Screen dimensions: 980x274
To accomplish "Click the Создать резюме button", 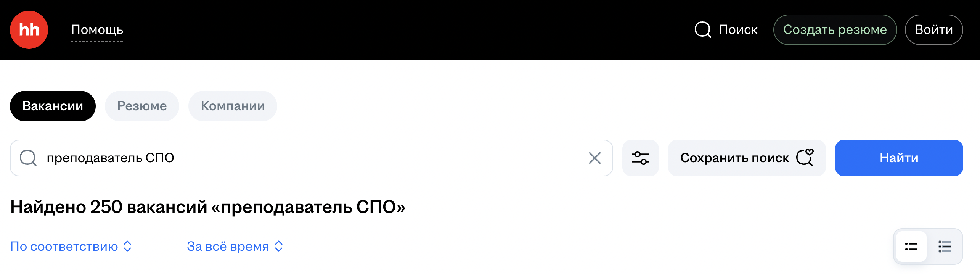I will pos(835,30).
